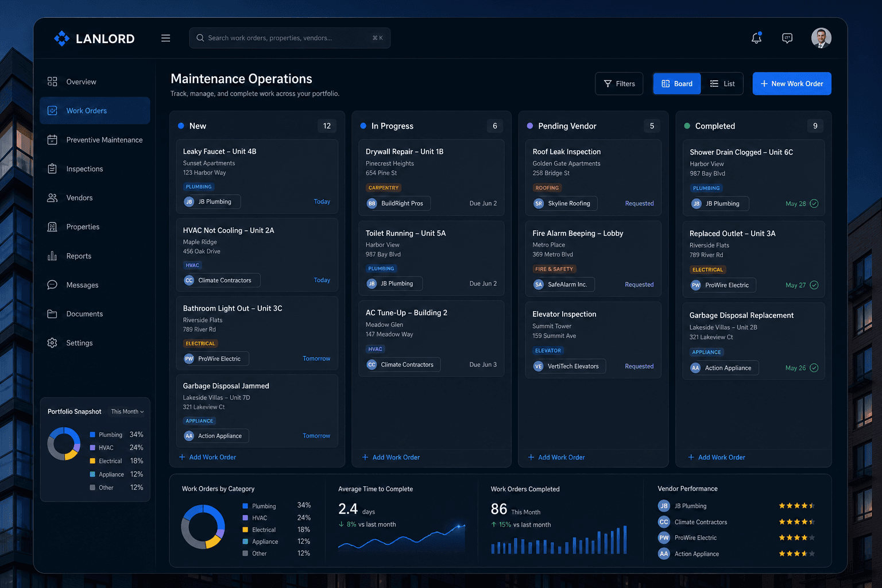Click the search work orders field
The image size is (882, 588).
click(x=289, y=38)
